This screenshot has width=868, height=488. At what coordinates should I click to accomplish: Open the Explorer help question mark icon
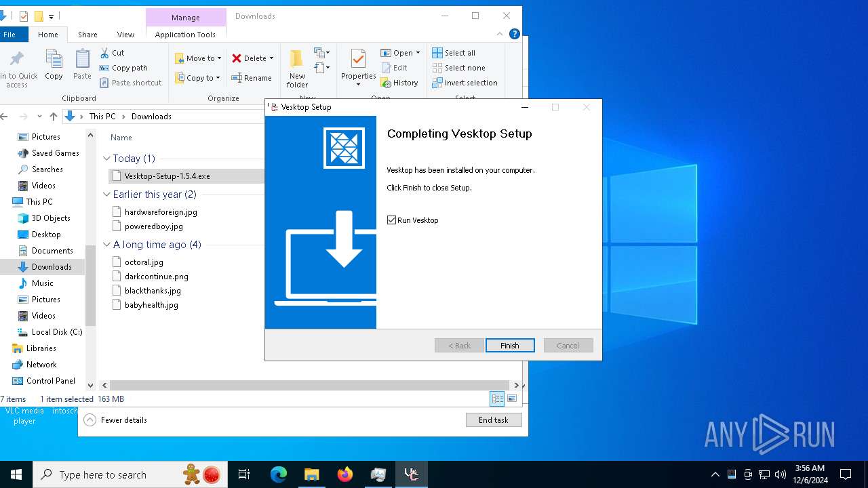[515, 34]
